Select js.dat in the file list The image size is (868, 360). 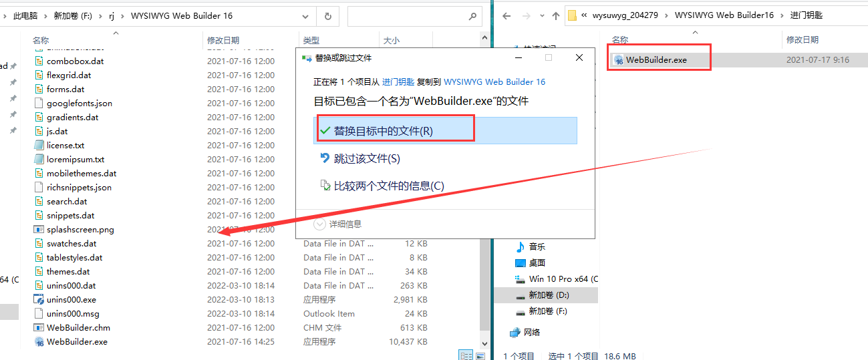coord(57,131)
